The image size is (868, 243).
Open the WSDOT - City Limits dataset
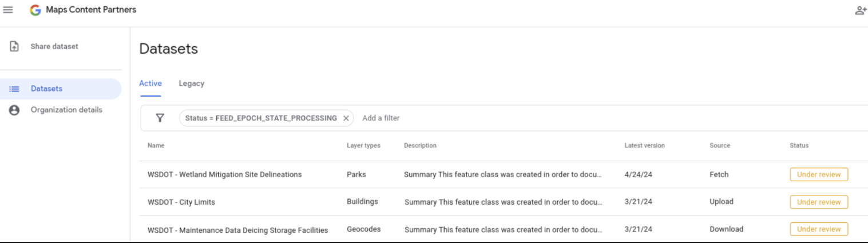(x=181, y=202)
